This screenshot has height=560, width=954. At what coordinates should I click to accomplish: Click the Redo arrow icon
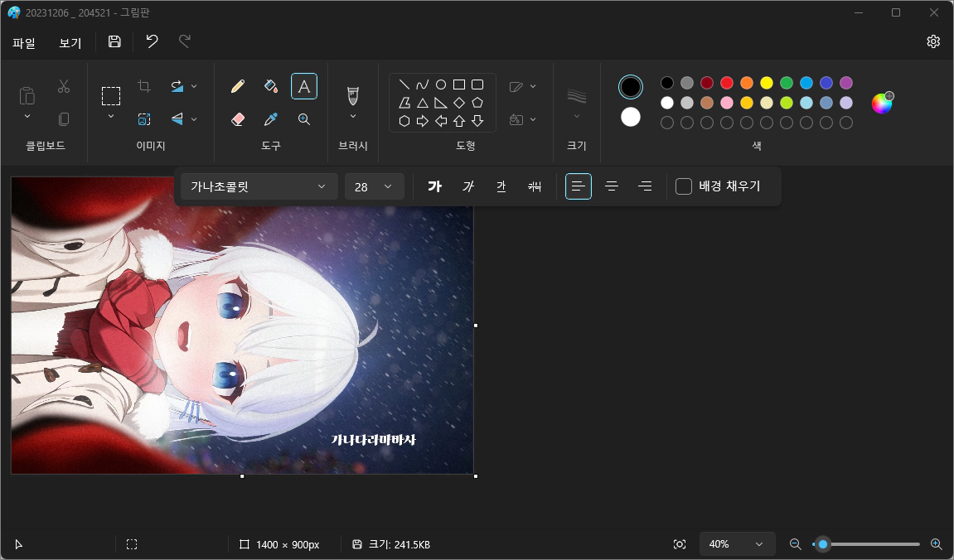click(184, 41)
